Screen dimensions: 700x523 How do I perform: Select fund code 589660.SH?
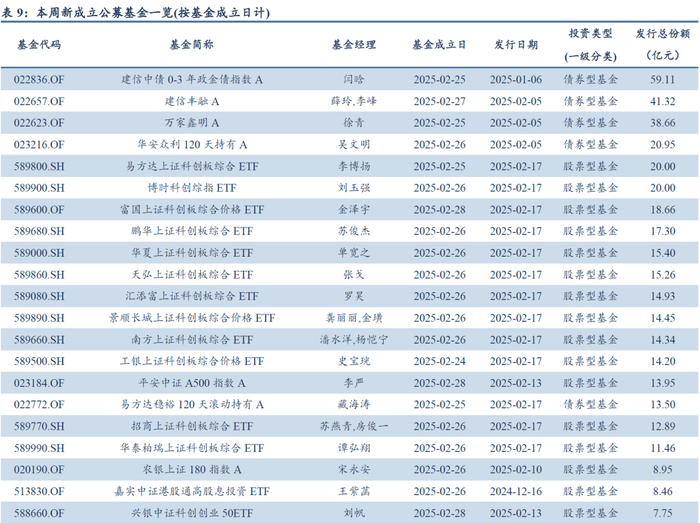39,340
